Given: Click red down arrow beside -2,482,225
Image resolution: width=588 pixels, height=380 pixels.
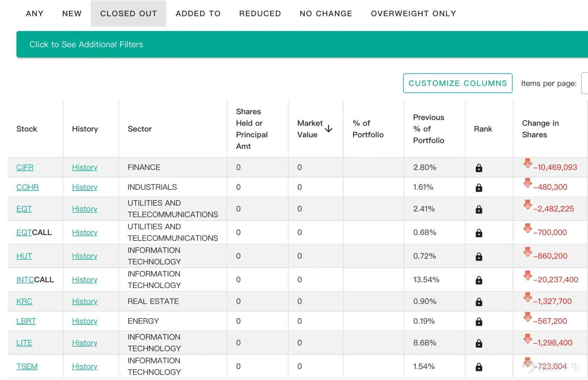Looking at the screenshot, I should coord(527,205).
